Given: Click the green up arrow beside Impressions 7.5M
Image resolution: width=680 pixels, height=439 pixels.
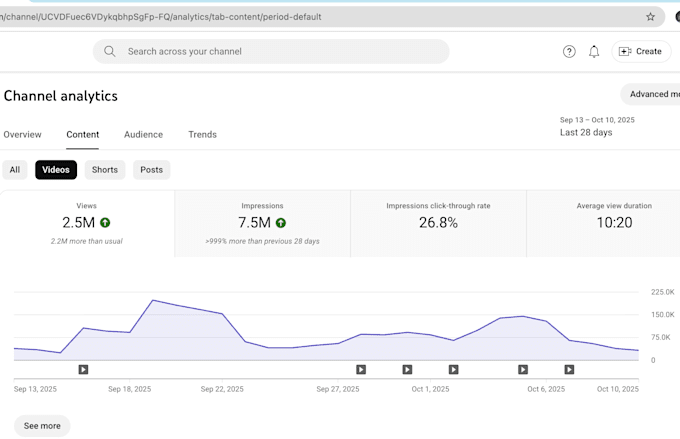Looking at the screenshot, I should pyautogui.click(x=281, y=223).
